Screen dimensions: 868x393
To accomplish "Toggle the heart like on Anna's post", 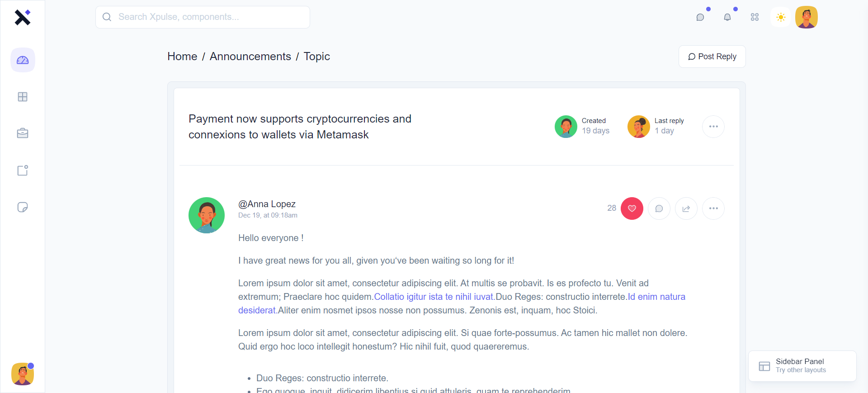I will tap(632, 208).
